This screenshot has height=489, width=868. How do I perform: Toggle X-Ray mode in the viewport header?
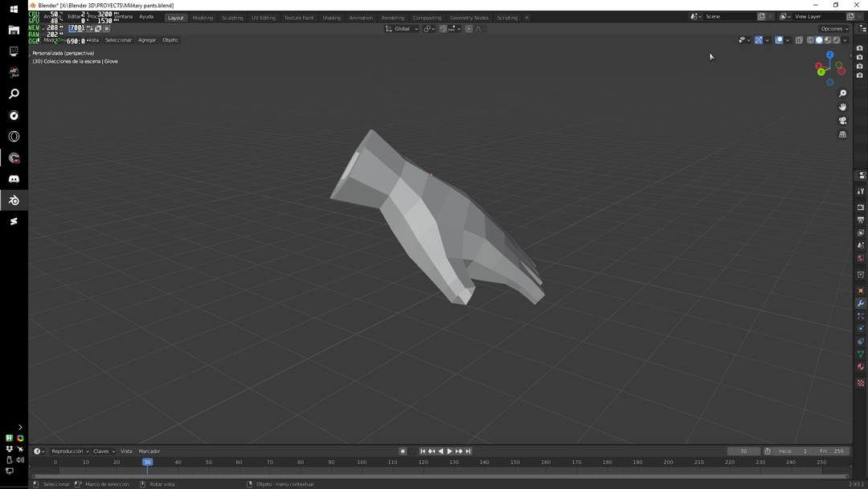pos(799,39)
